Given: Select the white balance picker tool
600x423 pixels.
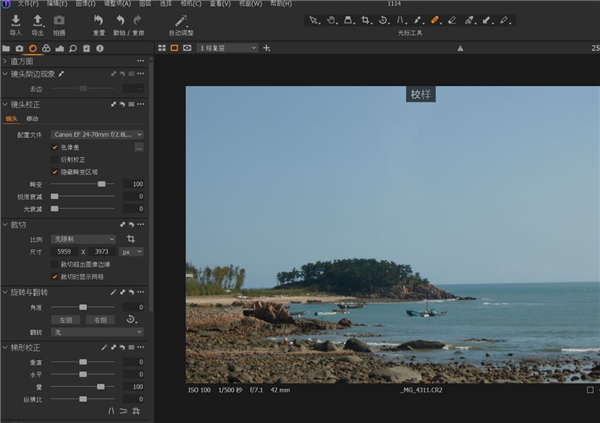Looking at the screenshot, I should [470, 20].
